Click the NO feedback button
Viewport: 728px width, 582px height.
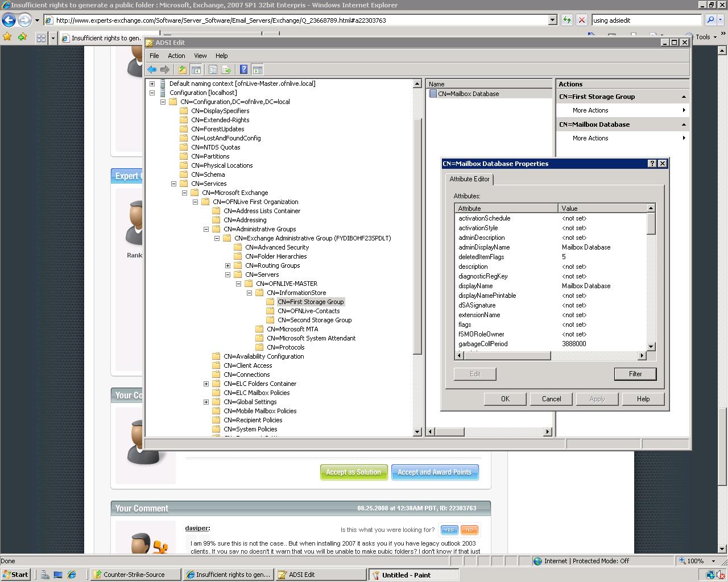click(x=469, y=530)
